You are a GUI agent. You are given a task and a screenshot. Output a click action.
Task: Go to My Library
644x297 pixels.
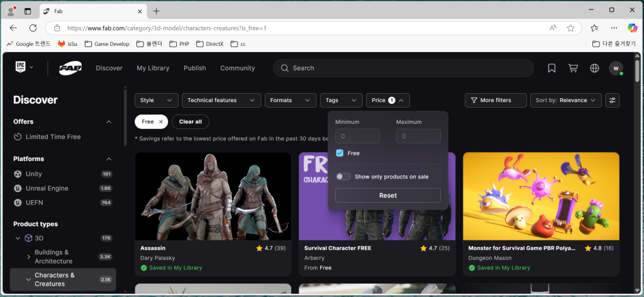153,68
